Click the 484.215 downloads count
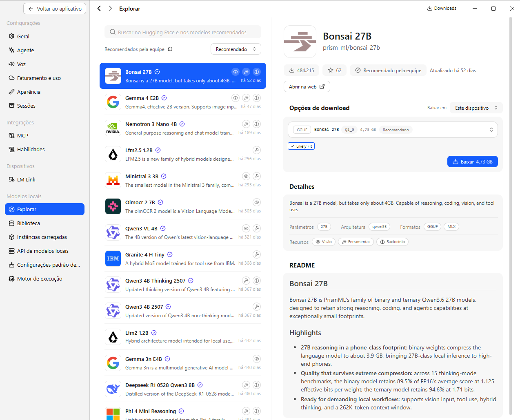 pyautogui.click(x=302, y=70)
